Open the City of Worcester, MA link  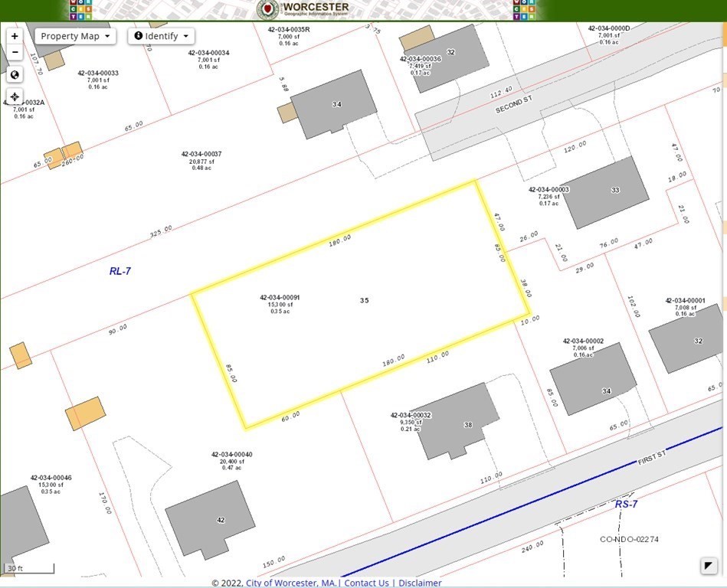pos(290,583)
